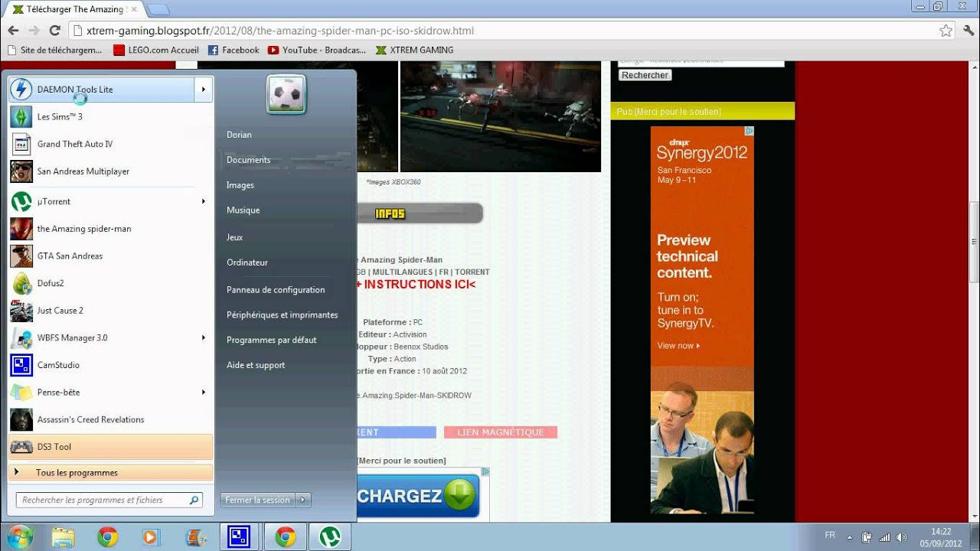Start Assassin's Creed Revelations
980x551 pixels.
click(110, 419)
